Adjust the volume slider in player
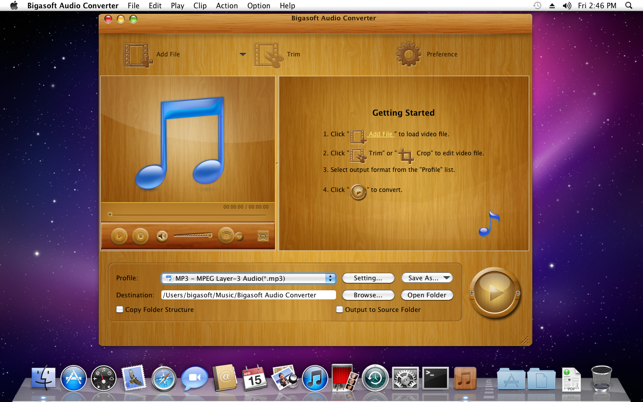 click(x=193, y=235)
